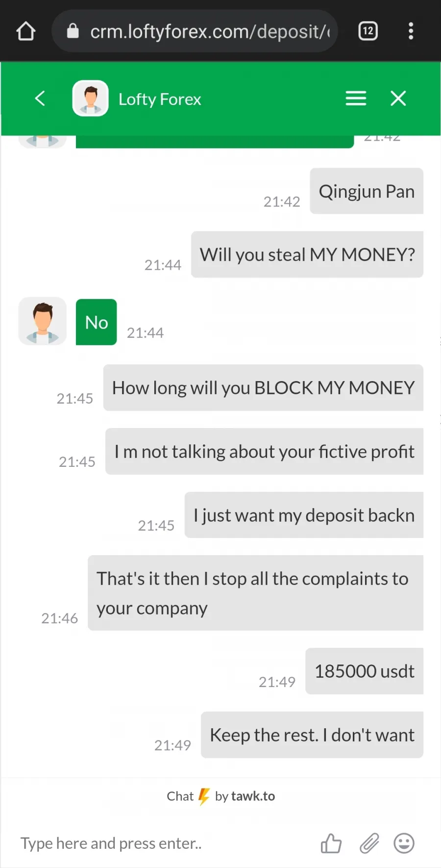
Task: Open the tawk.to link in footer
Action: [x=253, y=796]
